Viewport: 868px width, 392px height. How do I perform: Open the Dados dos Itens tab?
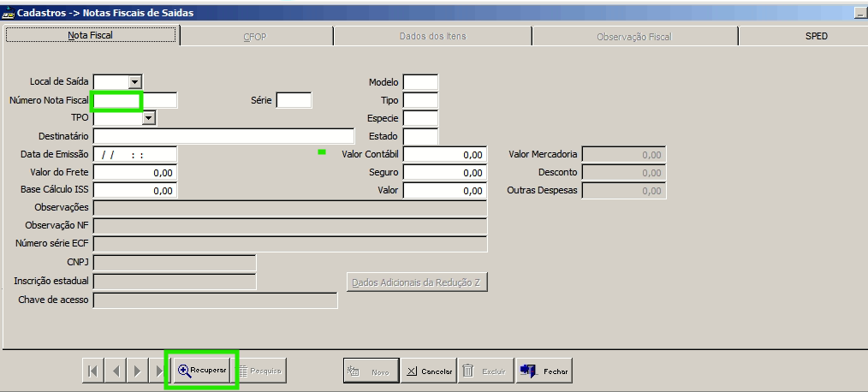click(433, 36)
